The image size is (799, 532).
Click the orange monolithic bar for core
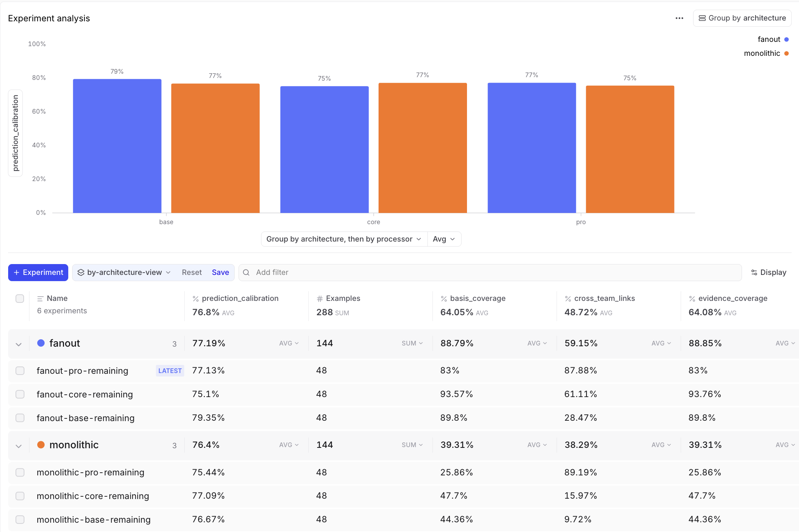tap(422, 148)
